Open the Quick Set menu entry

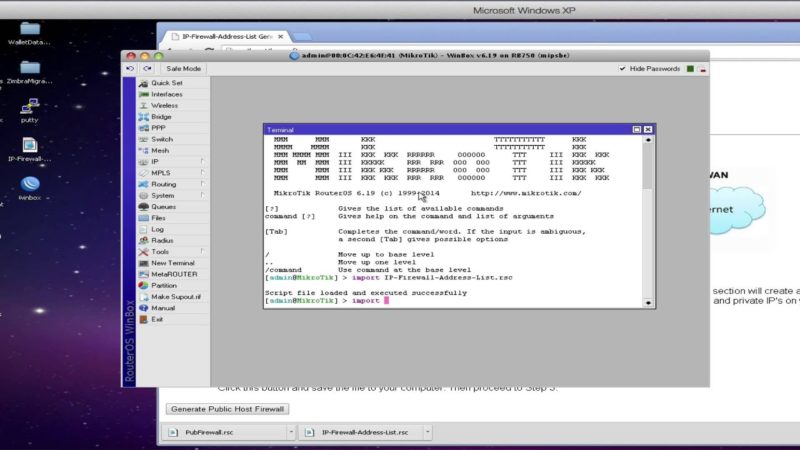click(x=166, y=83)
